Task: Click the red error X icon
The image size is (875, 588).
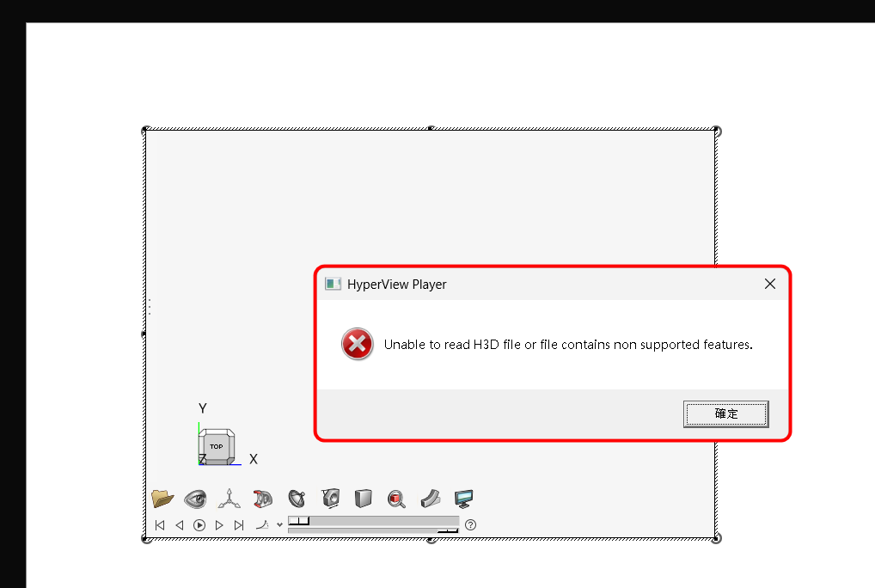Action: (x=358, y=344)
